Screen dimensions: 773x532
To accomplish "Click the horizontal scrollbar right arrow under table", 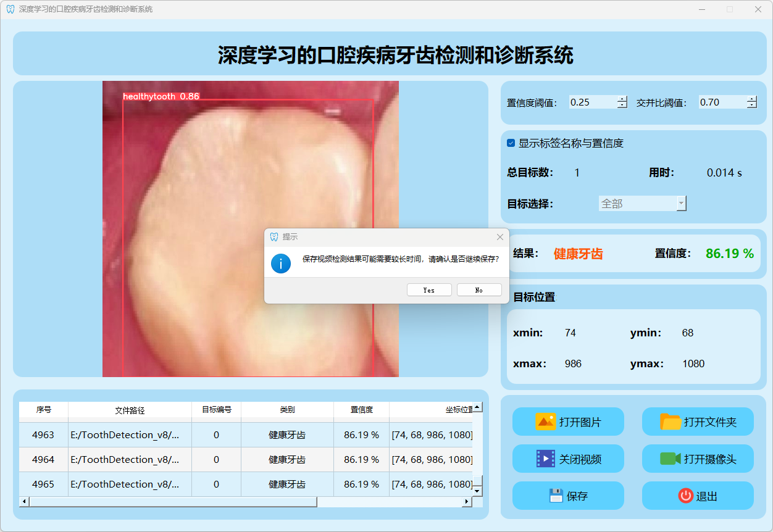I will pos(467,502).
